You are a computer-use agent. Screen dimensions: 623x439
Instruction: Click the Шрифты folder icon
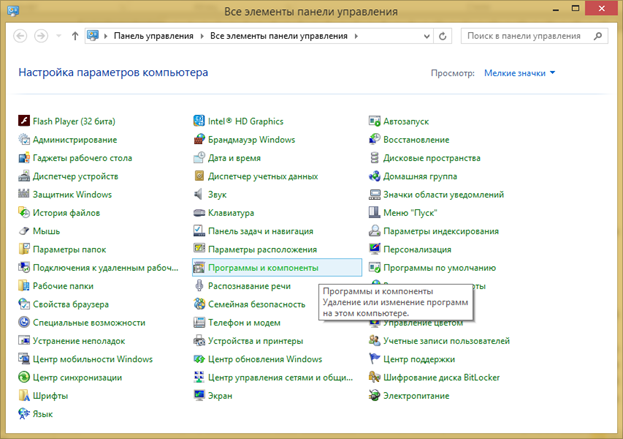tap(24, 395)
